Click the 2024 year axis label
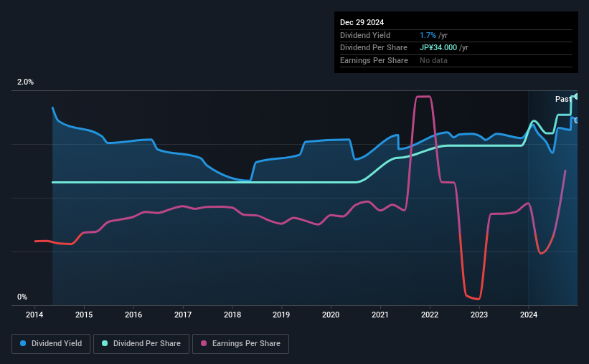The height and width of the screenshot is (364, 589). pos(529,315)
